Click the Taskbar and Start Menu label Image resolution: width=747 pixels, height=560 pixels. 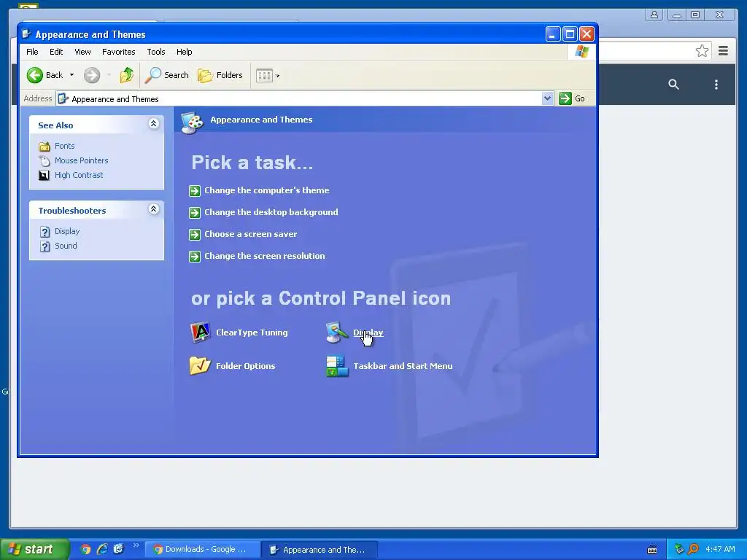(x=403, y=366)
